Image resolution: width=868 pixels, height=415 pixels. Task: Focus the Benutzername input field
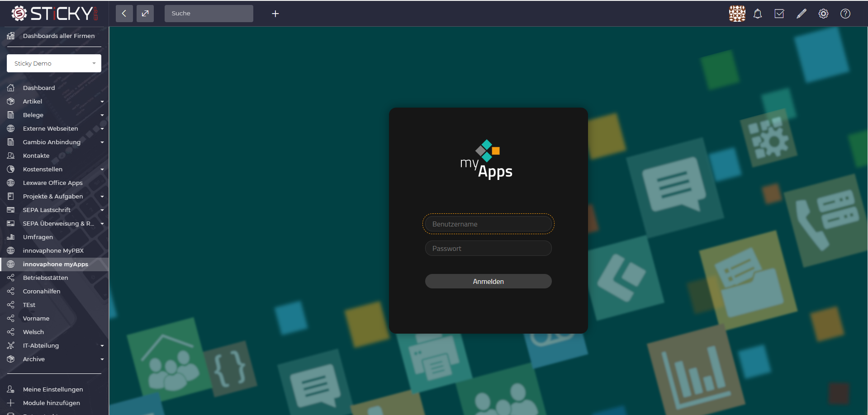pos(488,224)
